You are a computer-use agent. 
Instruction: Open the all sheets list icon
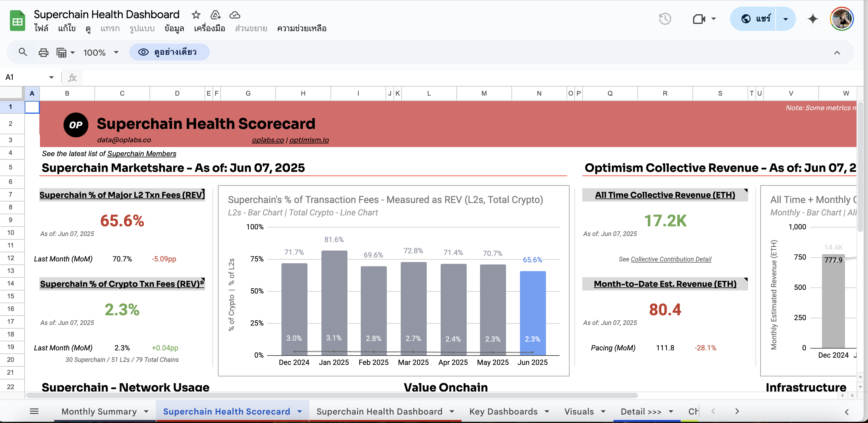[34, 411]
